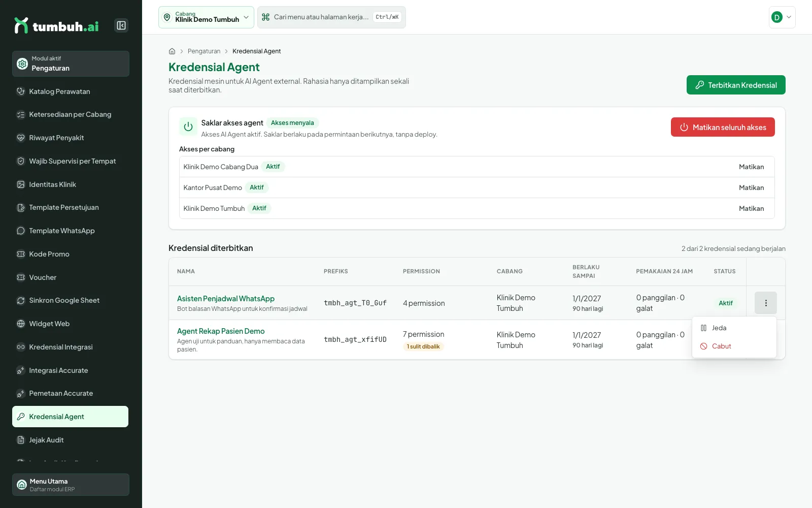Open the three-dot menu for Asisten Penjadwal WhatsApp
This screenshot has height=508, width=812.
[766, 303]
